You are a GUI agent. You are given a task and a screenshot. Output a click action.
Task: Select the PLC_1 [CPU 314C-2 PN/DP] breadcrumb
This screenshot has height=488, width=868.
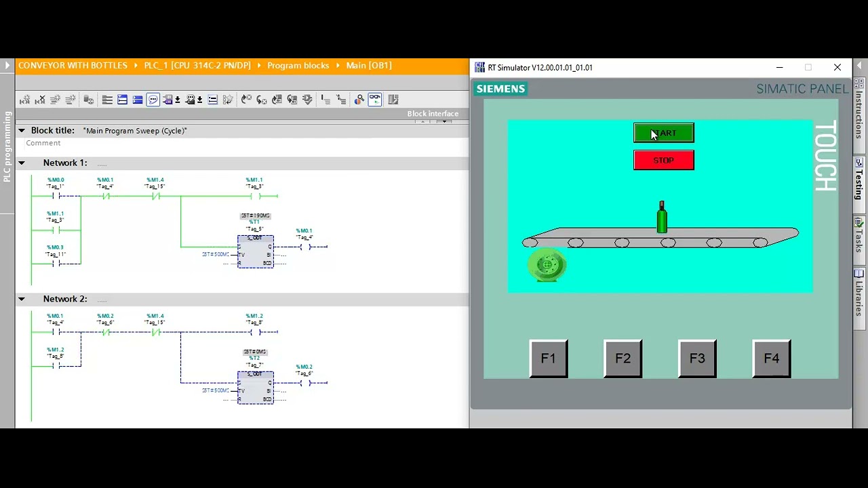tap(197, 66)
